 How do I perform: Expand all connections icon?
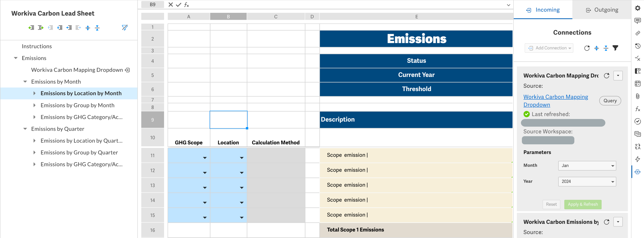click(x=597, y=48)
